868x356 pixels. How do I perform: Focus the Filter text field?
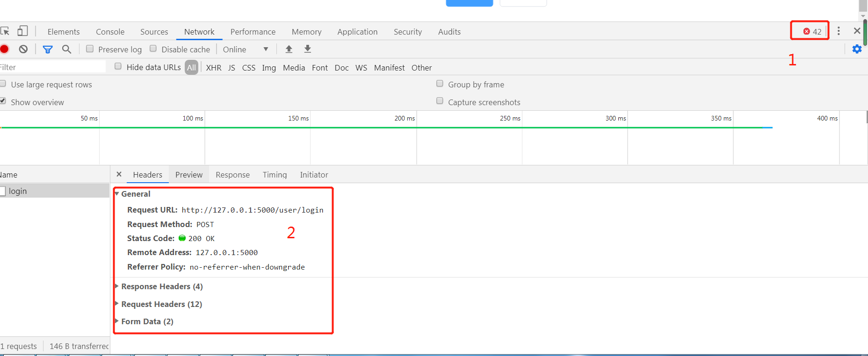pyautogui.click(x=53, y=67)
